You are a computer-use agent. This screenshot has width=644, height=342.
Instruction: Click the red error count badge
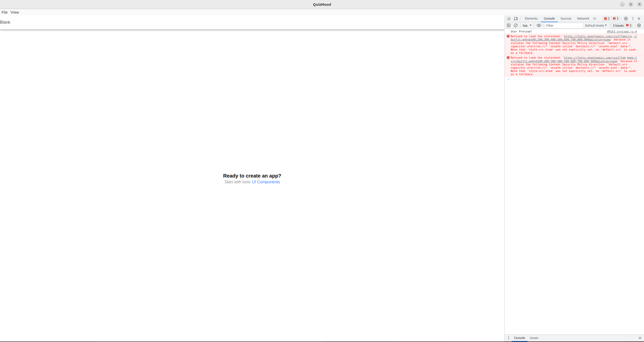pyautogui.click(x=607, y=19)
